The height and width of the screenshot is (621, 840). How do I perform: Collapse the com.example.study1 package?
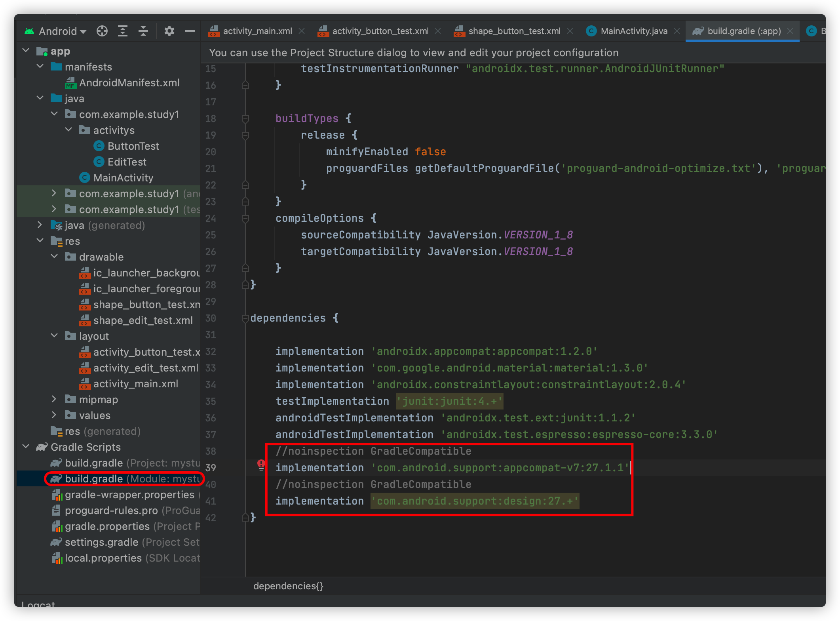pyautogui.click(x=55, y=114)
